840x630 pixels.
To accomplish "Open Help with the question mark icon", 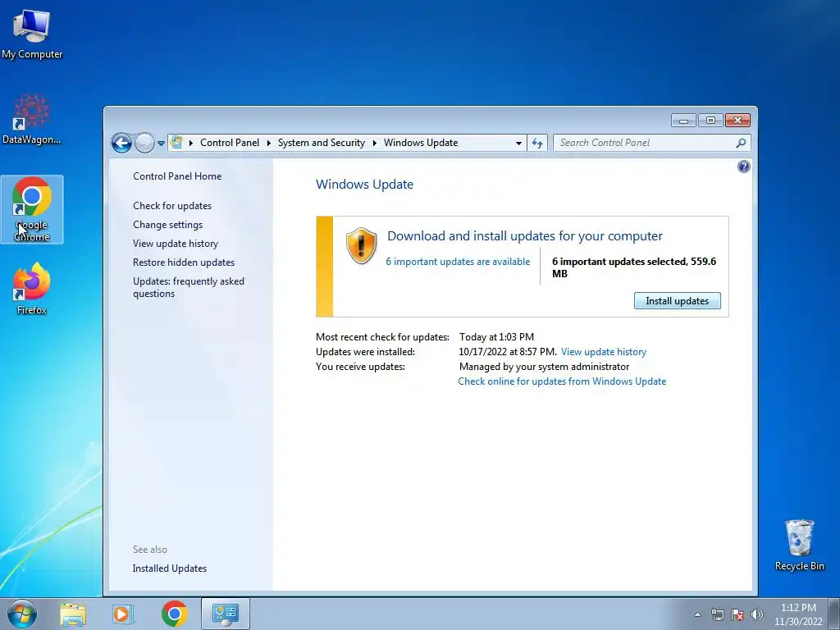I will tap(743, 167).
